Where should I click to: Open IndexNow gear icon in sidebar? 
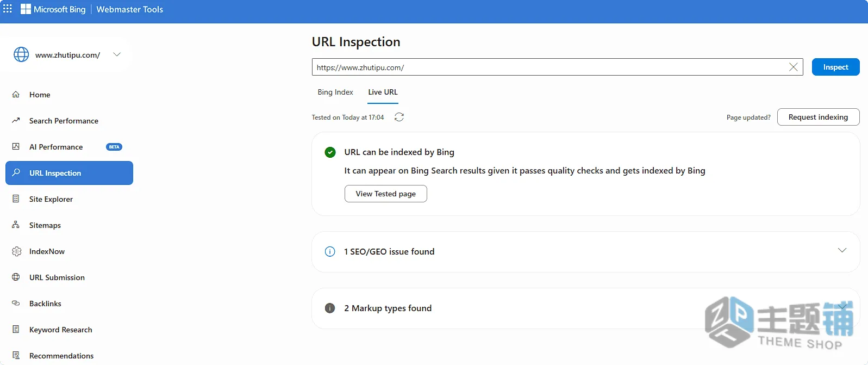coord(16,251)
